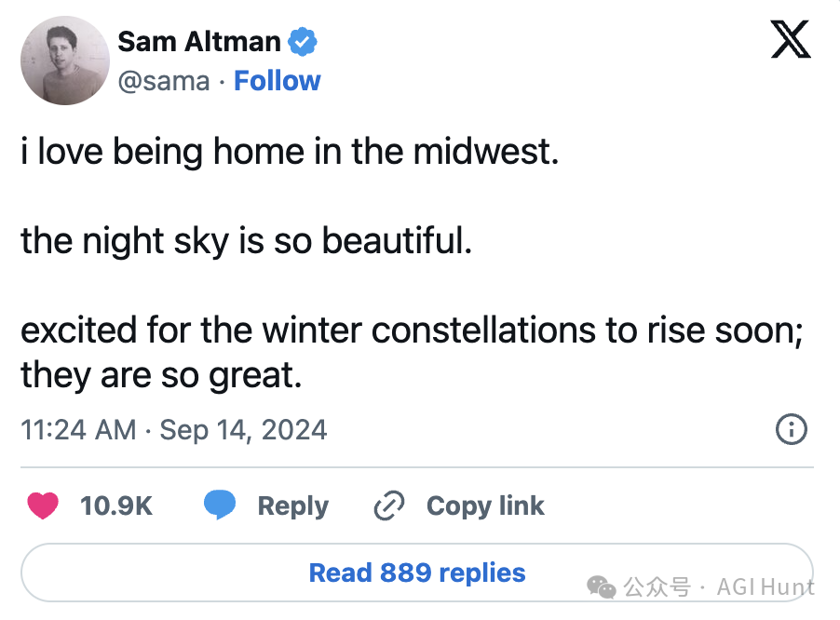The height and width of the screenshot is (620, 840).
Task: Click the winter constellations sentence
Action: [x=411, y=330]
